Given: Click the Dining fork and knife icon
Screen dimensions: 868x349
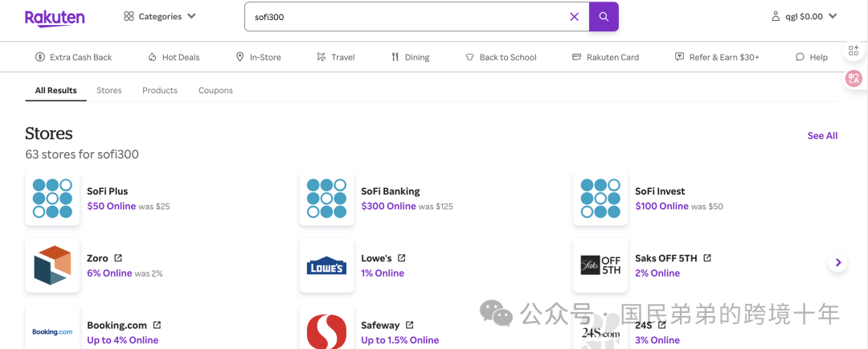Looking at the screenshot, I should coord(395,57).
